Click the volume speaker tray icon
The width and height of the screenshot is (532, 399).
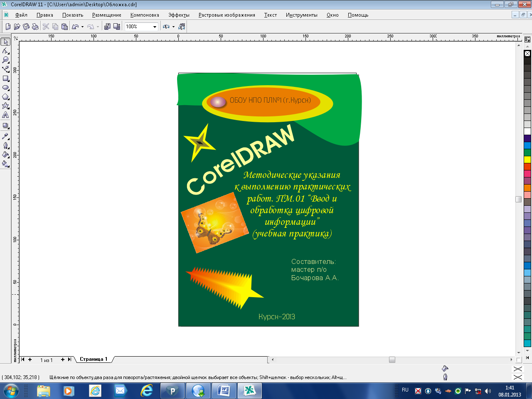(x=488, y=391)
